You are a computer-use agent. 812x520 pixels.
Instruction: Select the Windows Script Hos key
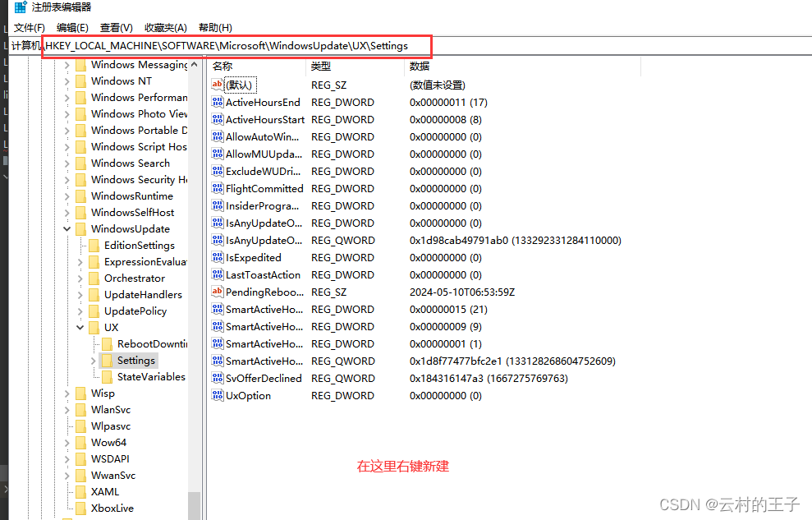[x=139, y=146]
